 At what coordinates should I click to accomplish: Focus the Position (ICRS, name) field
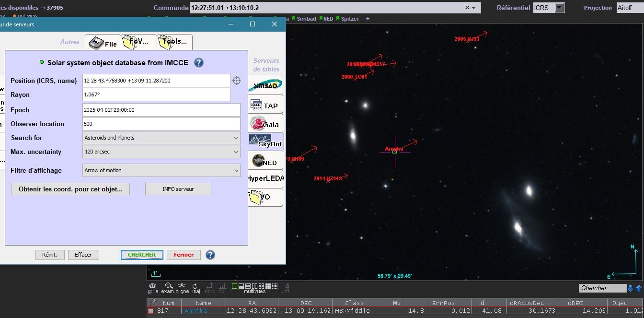click(x=157, y=81)
